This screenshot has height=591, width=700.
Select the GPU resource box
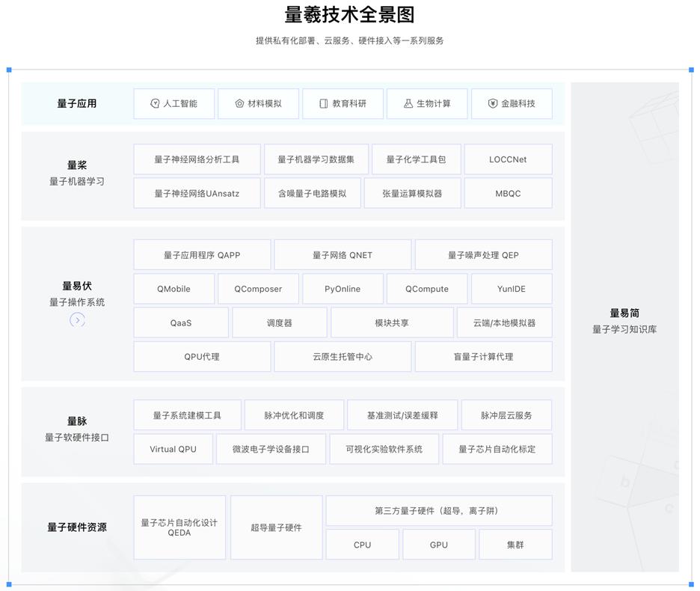pyautogui.click(x=438, y=544)
